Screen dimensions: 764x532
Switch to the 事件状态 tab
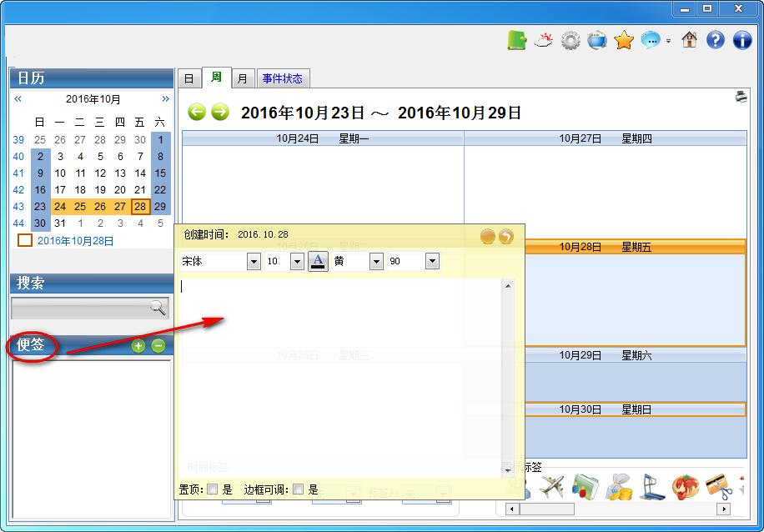[283, 79]
